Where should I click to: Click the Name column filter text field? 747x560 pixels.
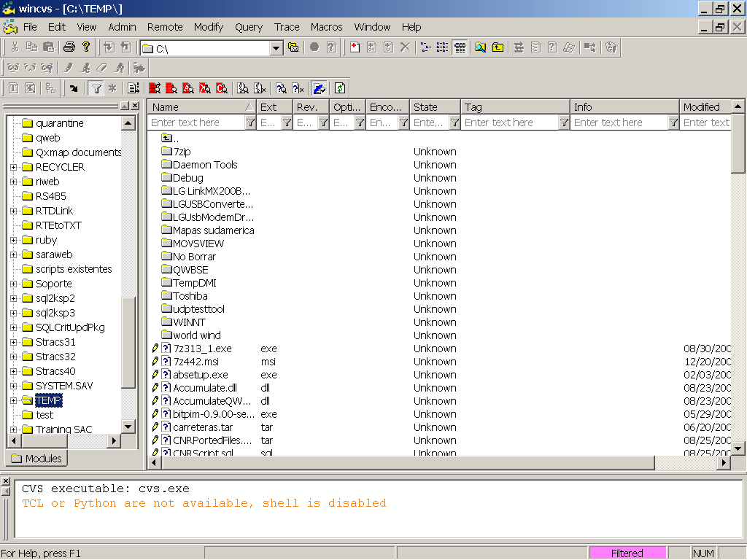[197, 122]
